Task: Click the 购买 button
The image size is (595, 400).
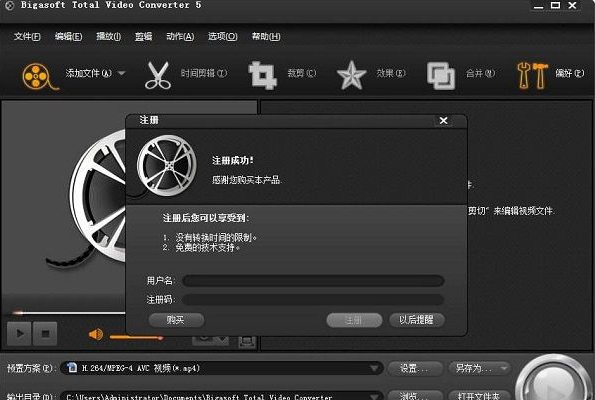Action: 176,320
